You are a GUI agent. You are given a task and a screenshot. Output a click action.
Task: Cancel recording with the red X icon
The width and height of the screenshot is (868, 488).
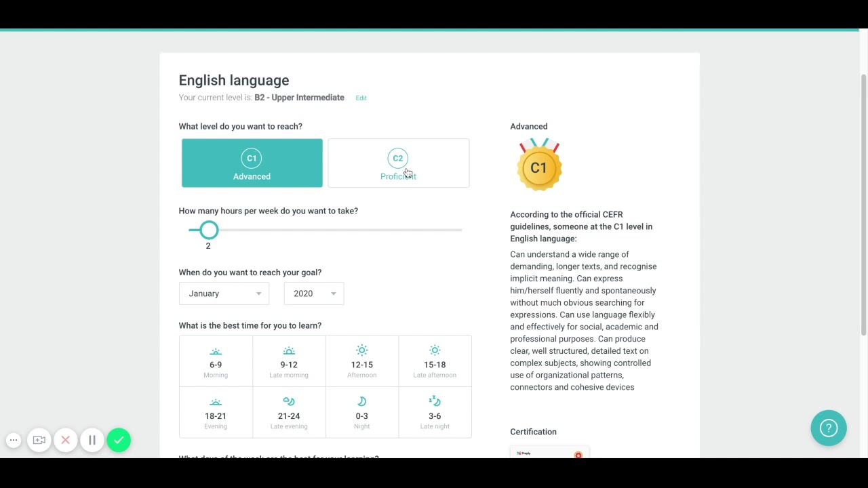[x=66, y=441]
